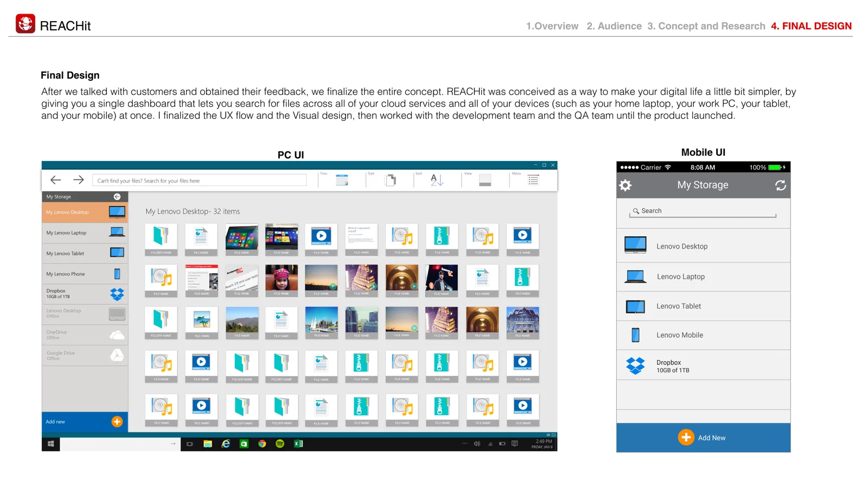Select Lenovo Desktop in the mobile list
Viewport: 868px width, 488px height.
click(x=703, y=246)
